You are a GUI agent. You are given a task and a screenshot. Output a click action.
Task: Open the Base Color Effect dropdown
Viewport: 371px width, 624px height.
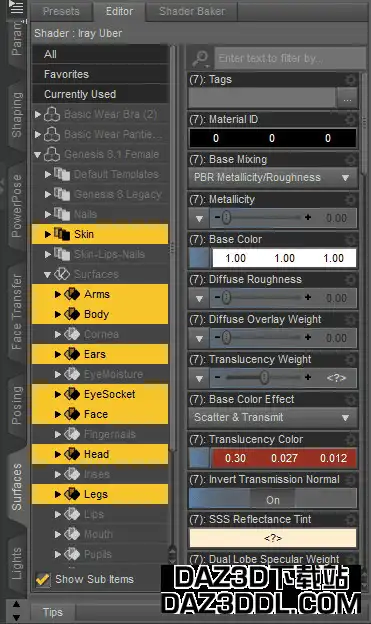[x=273, y=417]
